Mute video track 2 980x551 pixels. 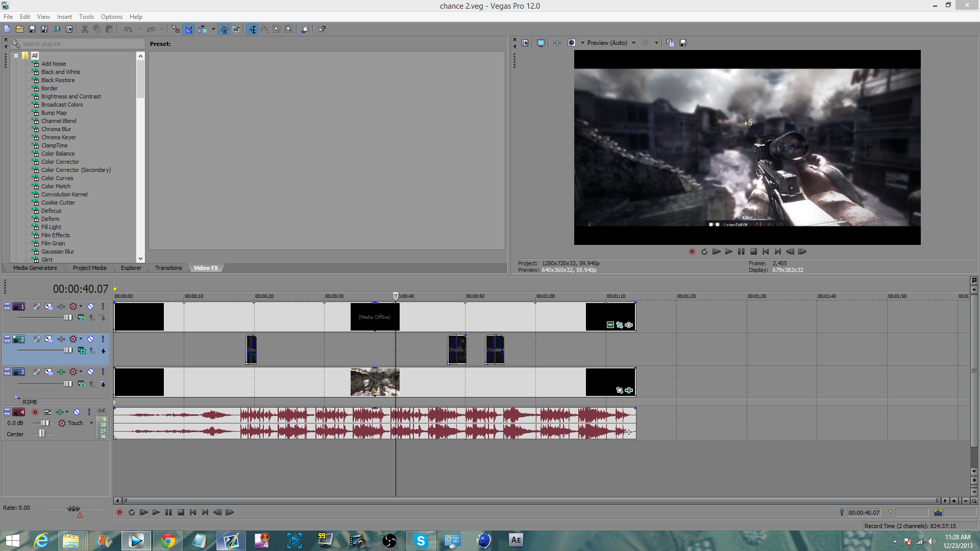click(x=90, y=339)
